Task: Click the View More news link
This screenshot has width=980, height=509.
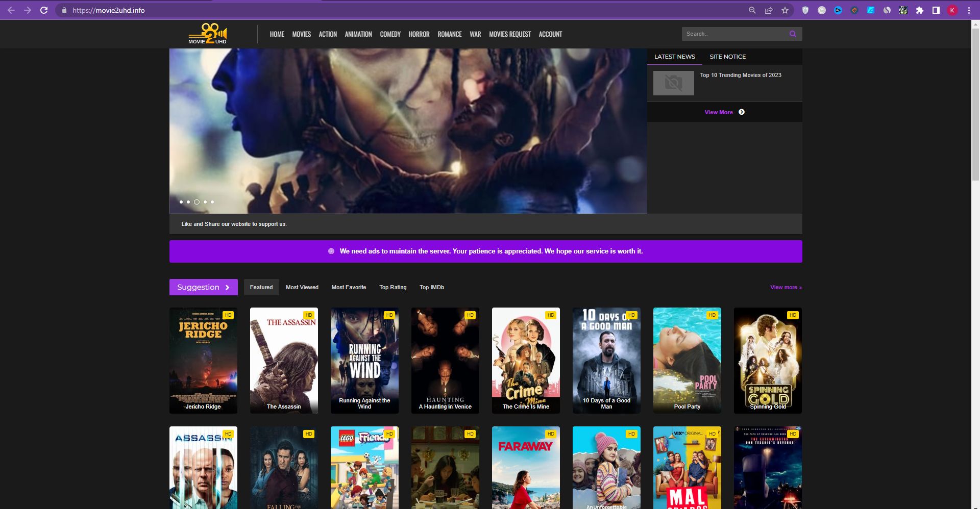Action: pyautogui.click(x=719, y=112)
